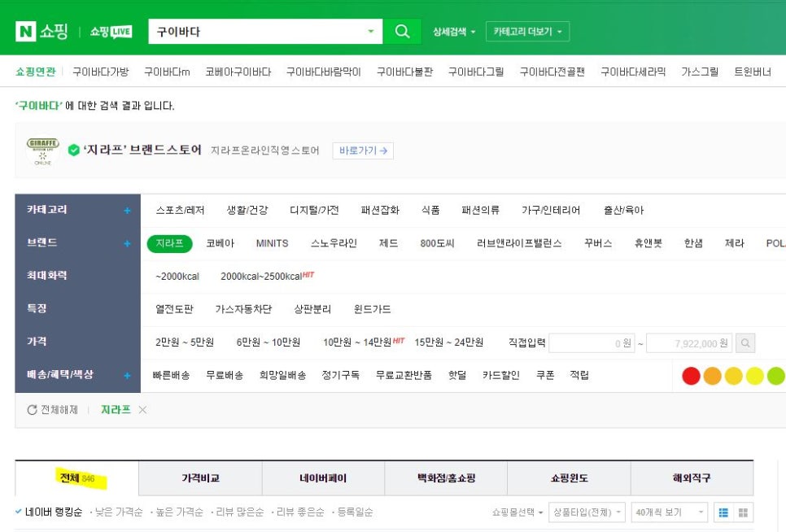This screenshot has height=532, width=786.
Task: Remove the 지라프 filter with X
Action: (142, 410)
